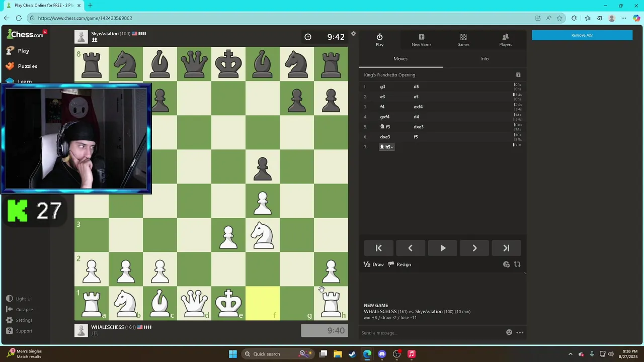Select move gxf4
The height and width of the screenshot is (362, 644).
(x=385, y=117)
